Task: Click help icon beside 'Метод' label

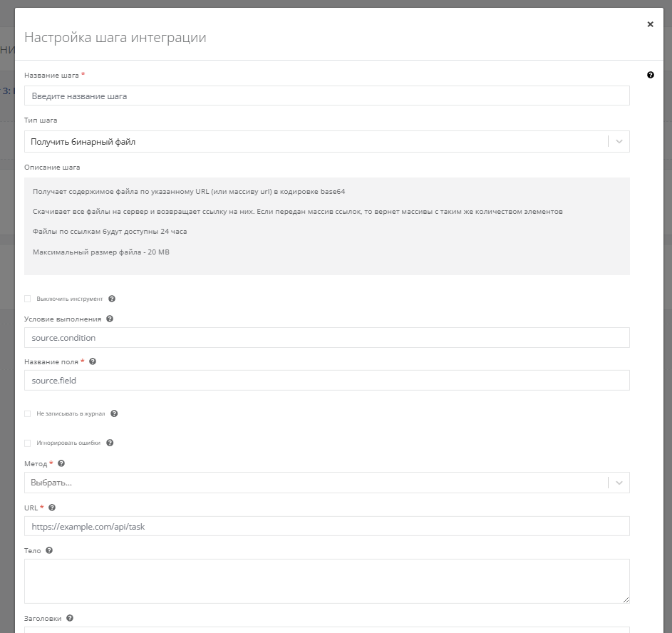Action: pyautogui.click(x=61, y=463)
